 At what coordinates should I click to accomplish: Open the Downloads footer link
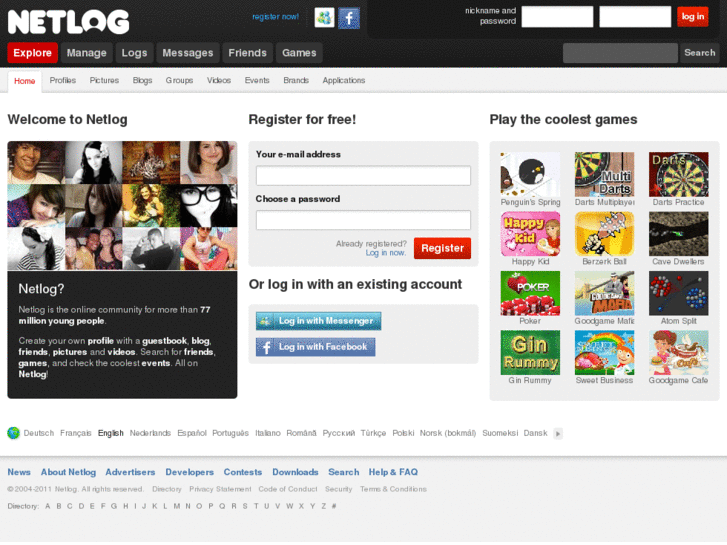click(x=295, y=472)
